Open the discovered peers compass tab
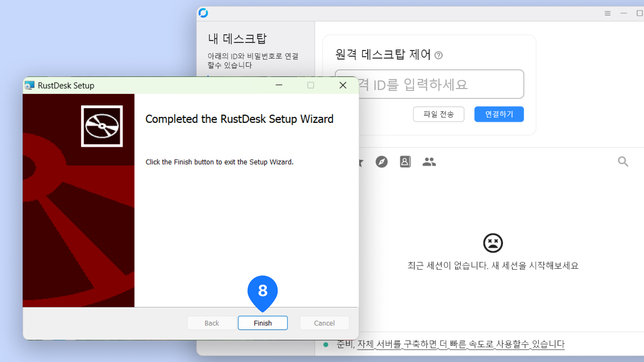The width and height of the screenshot is (644, 362). 381,162
